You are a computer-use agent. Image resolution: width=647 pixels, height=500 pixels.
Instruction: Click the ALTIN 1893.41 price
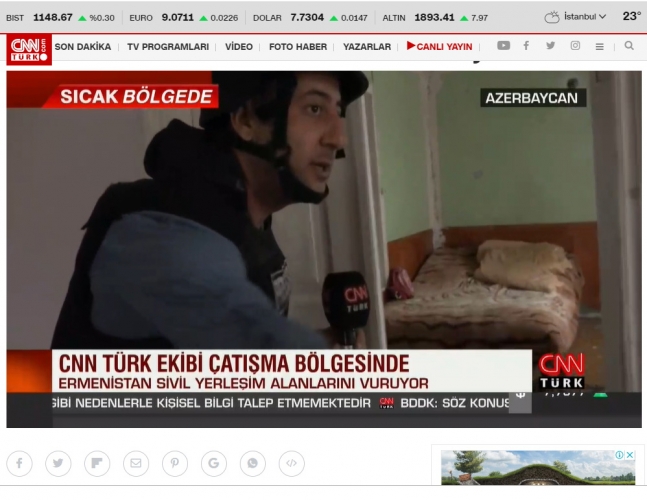(x=434, y=17)
